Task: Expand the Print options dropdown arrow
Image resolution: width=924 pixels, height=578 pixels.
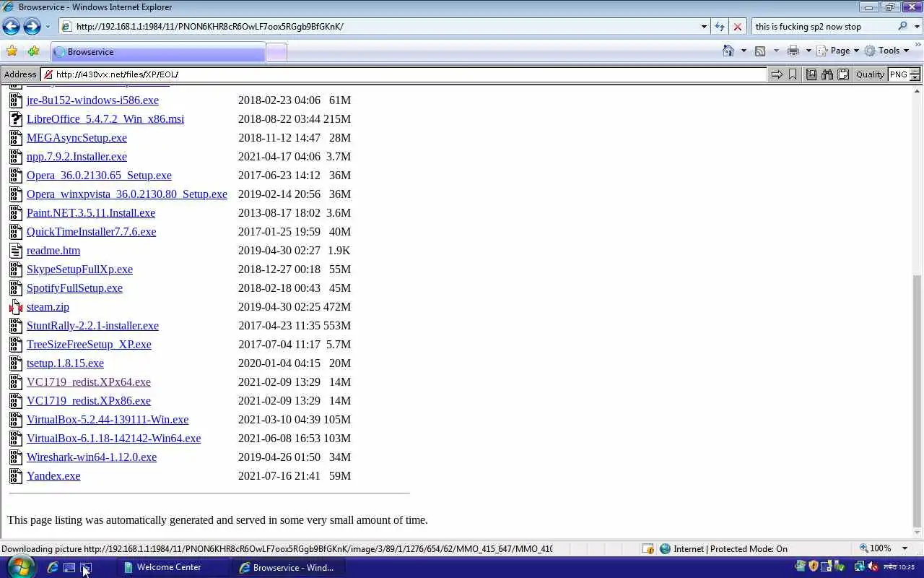Action: (x=808, y=51)
